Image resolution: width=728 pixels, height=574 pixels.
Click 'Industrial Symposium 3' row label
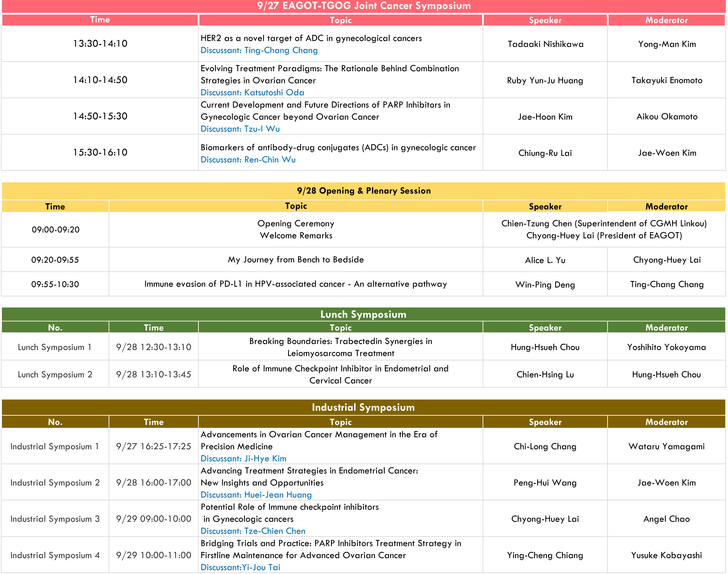click(55, 519)
